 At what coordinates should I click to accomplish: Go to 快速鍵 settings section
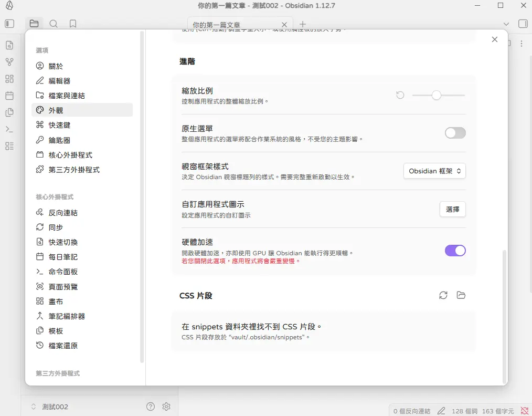pyautogui.click(x=59, y=125)
